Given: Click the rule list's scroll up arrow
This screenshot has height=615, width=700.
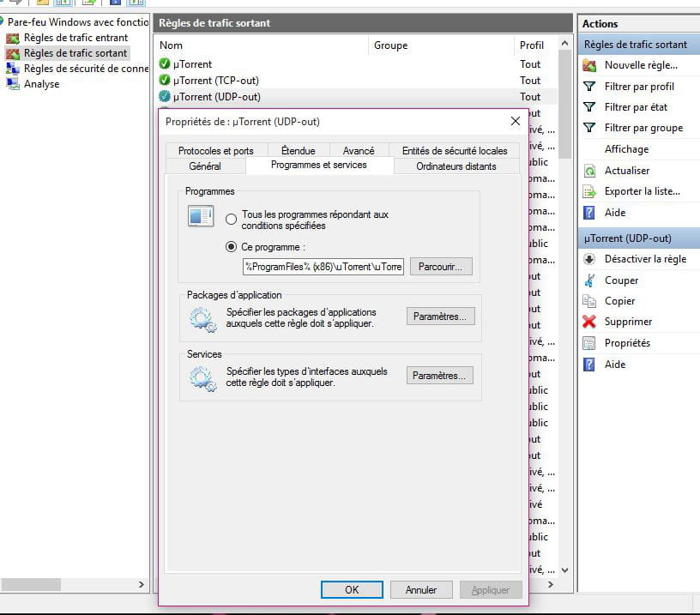Looking at the screenshot, I should [564, 43].
